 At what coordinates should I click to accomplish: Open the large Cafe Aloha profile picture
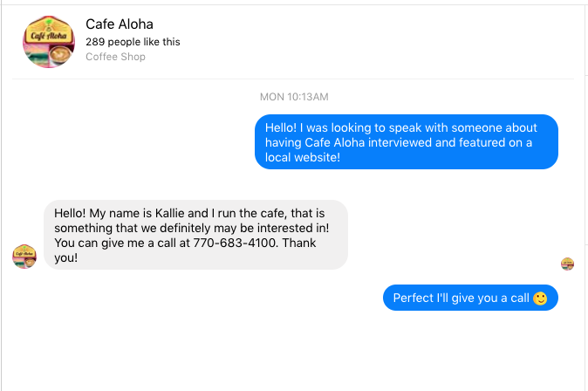[49, 42]
